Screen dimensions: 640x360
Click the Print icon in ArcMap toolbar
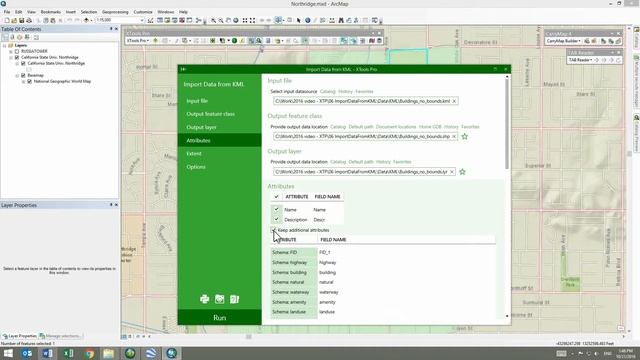tap(29, 20)
